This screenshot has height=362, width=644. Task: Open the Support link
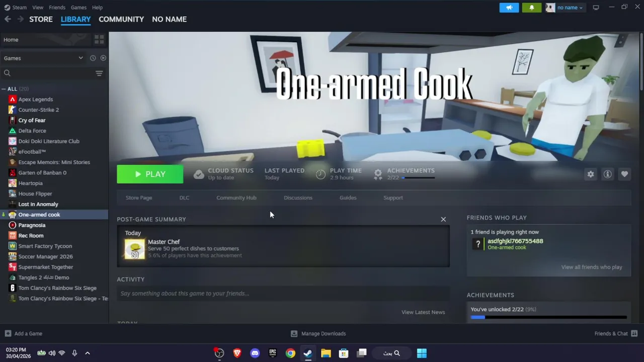pos(393,198)
